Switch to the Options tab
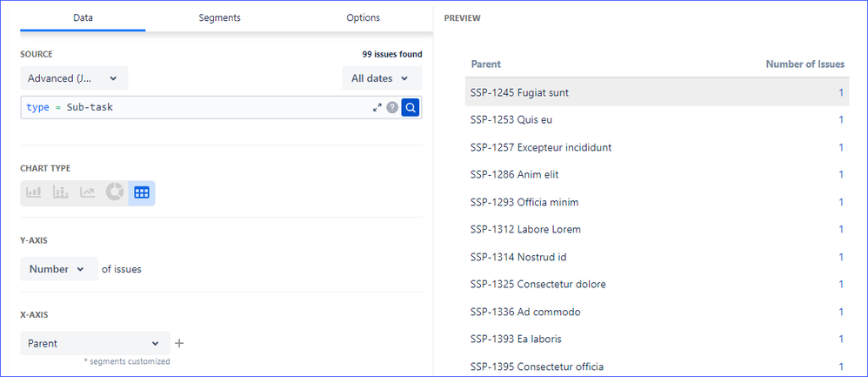Screen dimensions: 868x377 coord(363,17)
